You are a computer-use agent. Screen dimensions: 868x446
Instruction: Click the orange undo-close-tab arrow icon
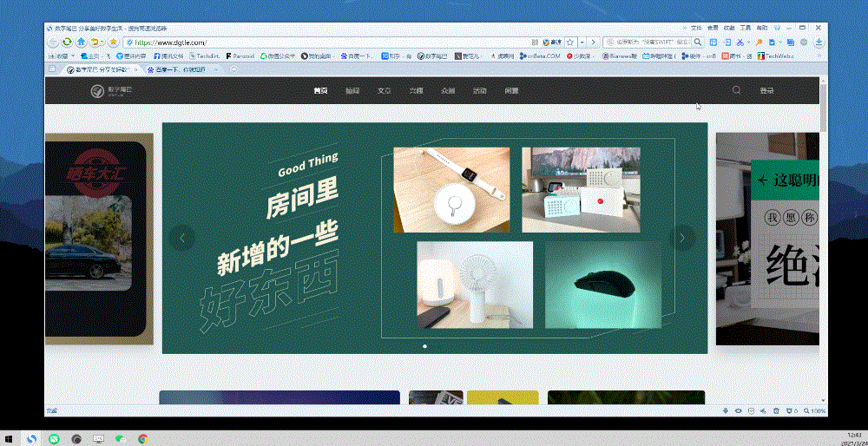pos(95,42)
